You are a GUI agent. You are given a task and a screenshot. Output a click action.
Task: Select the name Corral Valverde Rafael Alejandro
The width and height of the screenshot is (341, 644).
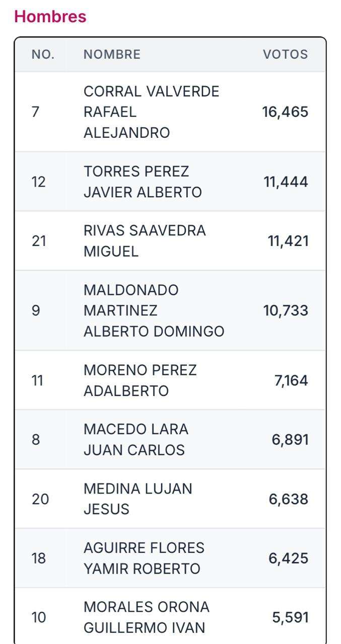(151, 112)
